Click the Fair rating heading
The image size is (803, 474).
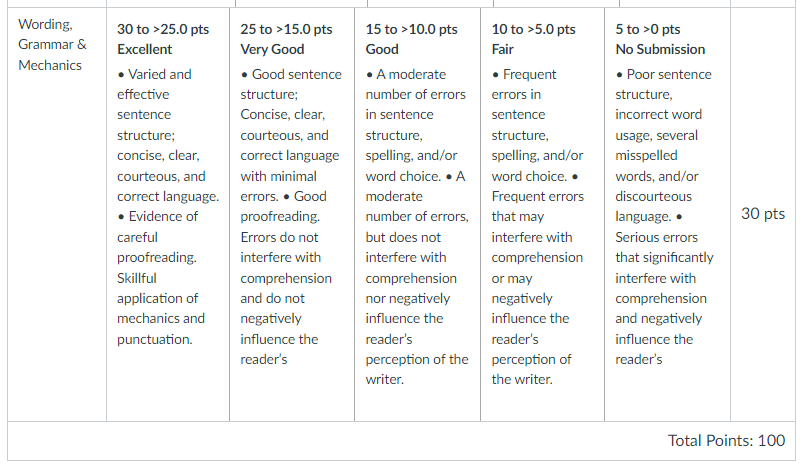pyautogui.click(x=502, y=49)
